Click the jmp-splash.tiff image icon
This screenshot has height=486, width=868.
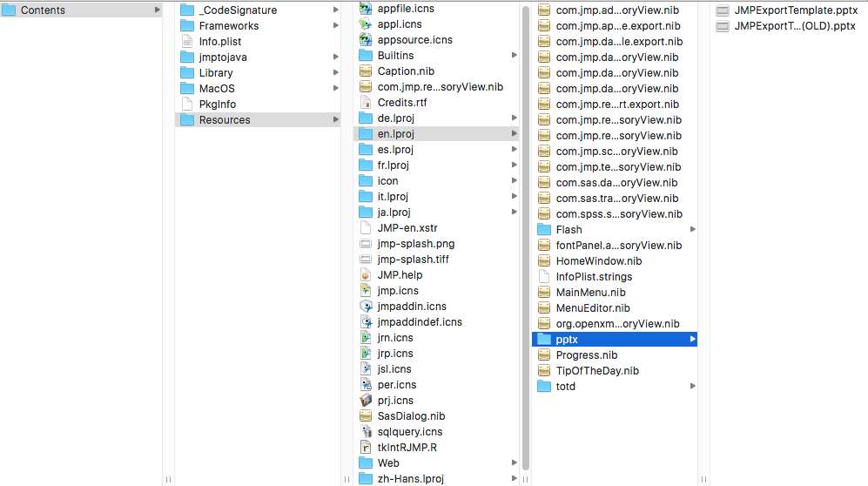366,259
